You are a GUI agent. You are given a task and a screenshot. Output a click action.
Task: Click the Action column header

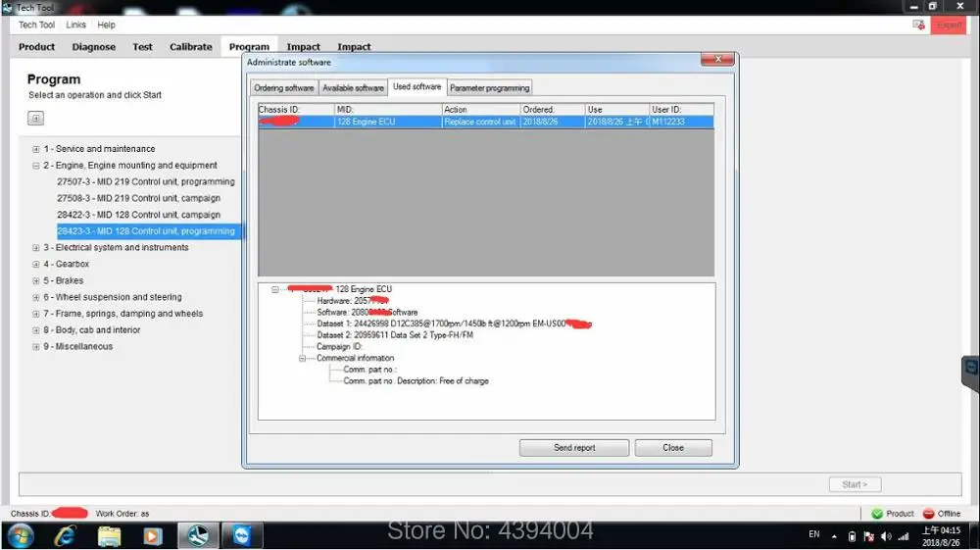[480, 110]
